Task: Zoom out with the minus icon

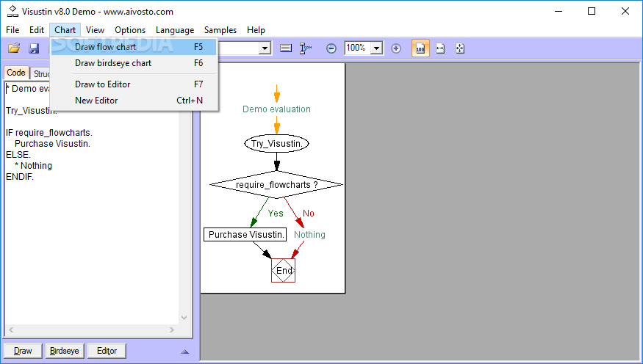Action: click(x=331, y=48)
